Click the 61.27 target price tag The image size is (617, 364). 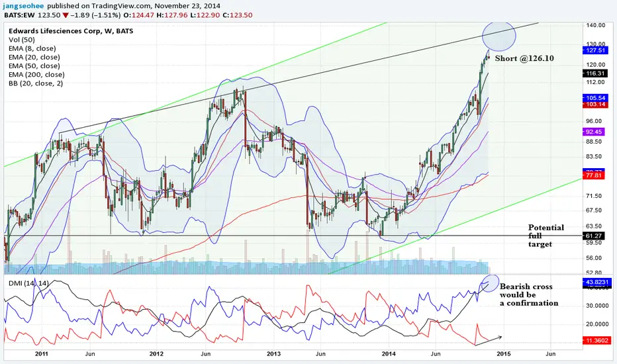tap(594, 236)
